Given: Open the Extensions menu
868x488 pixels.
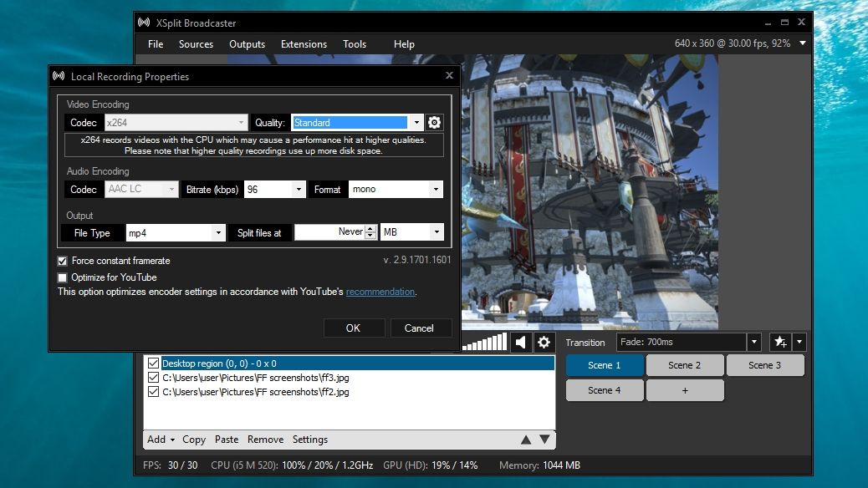Looking at the screenshot, I should pos(304,44).
